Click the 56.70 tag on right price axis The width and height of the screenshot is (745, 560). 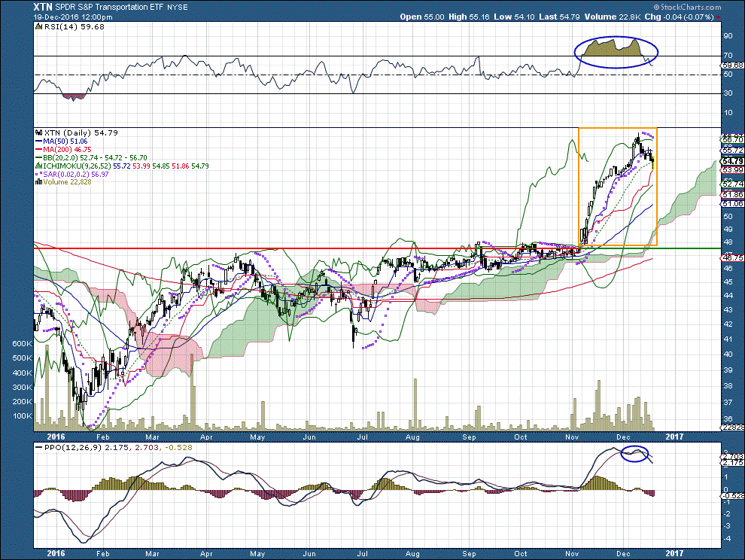[733, 140]
